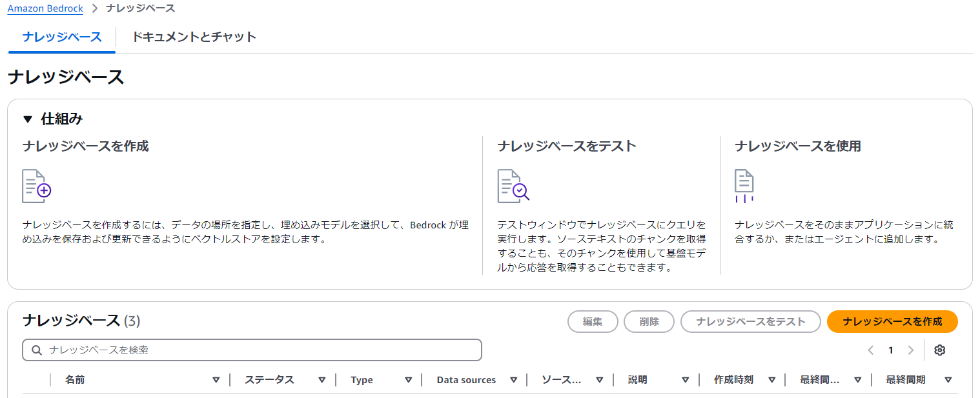This screenshot has height=398, width=980.
Task: Open the Data sources column filter dropdown
Action: click(x=514, y=380)
